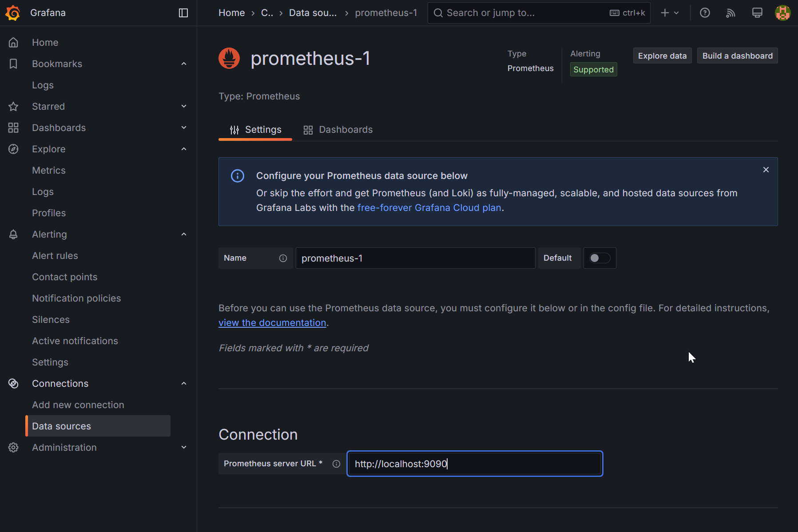Click the Name field info icon
Viewport: 798px width, 532px height.
(x=283, y=258)
